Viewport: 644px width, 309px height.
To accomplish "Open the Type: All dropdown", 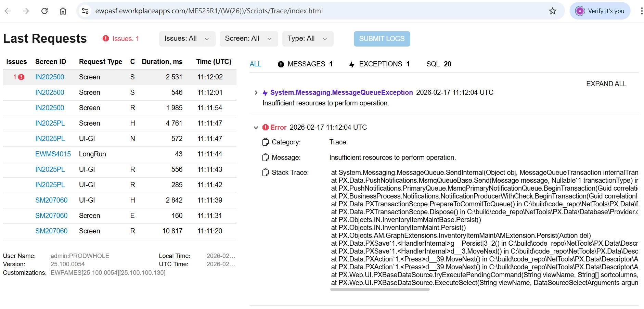I will click(x=308, y=39).
